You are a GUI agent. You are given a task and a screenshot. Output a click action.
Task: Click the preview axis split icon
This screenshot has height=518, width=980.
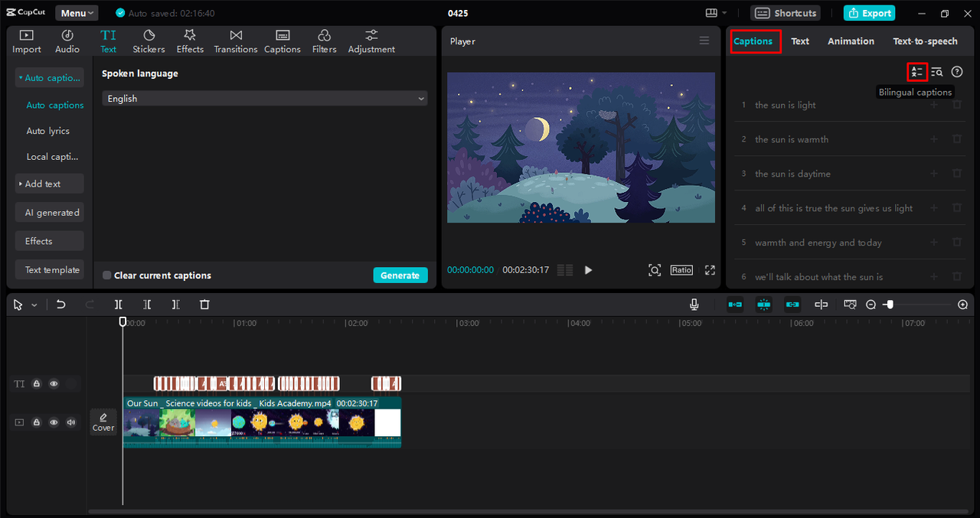click(822, 305)
